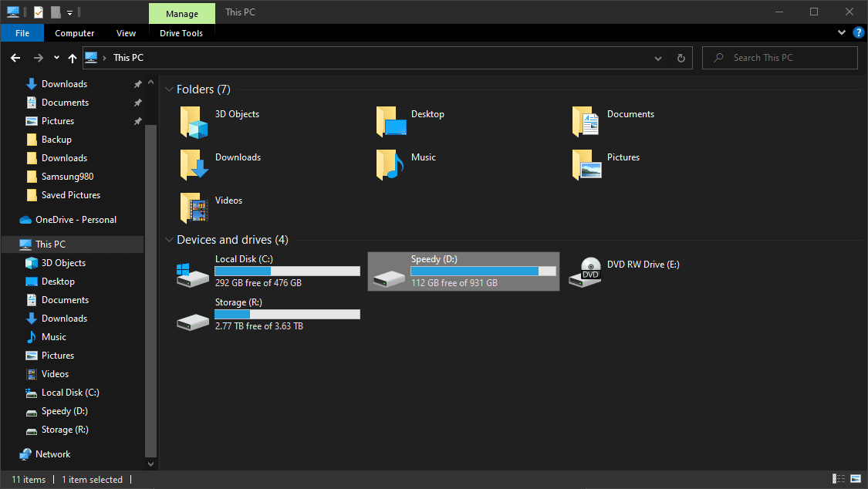
Task: Select Network in the navigation pane
Action: [x=52, y=454]
